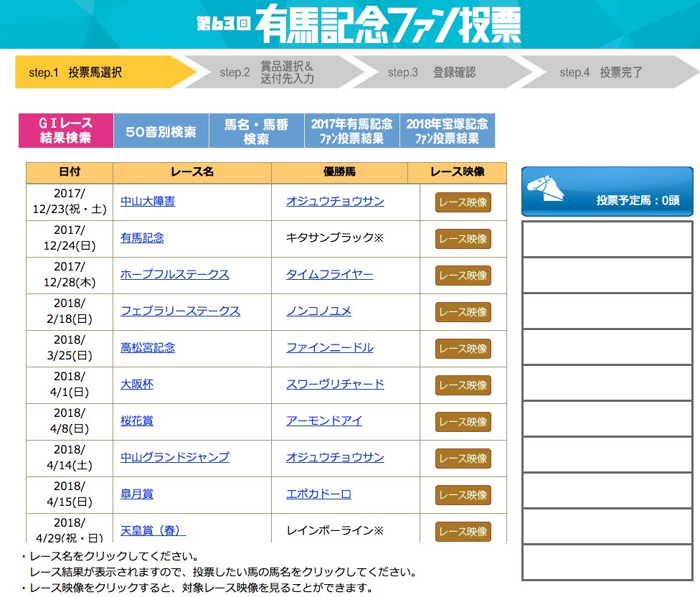The height and width of the screenshot is (597, 700).
Task: Click the step.2 賞品選択＆送付先入力 indicator
Action: [x=275, y=72]
